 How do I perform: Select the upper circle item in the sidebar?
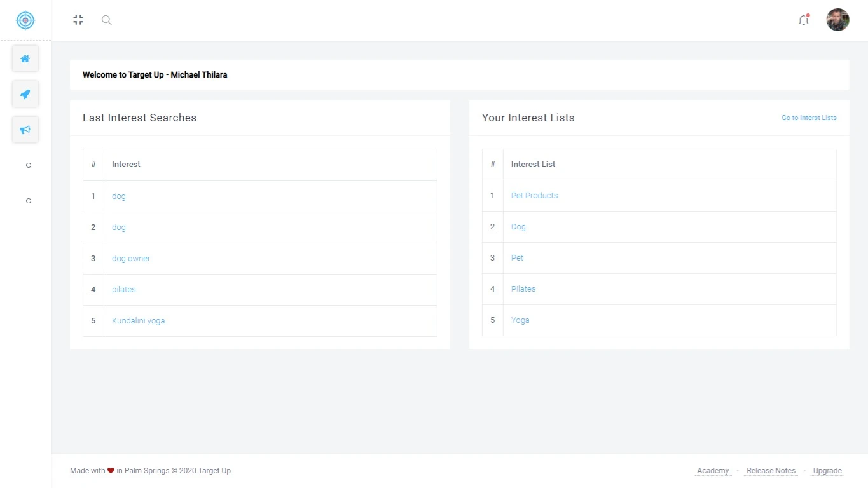tap(28, 165)
